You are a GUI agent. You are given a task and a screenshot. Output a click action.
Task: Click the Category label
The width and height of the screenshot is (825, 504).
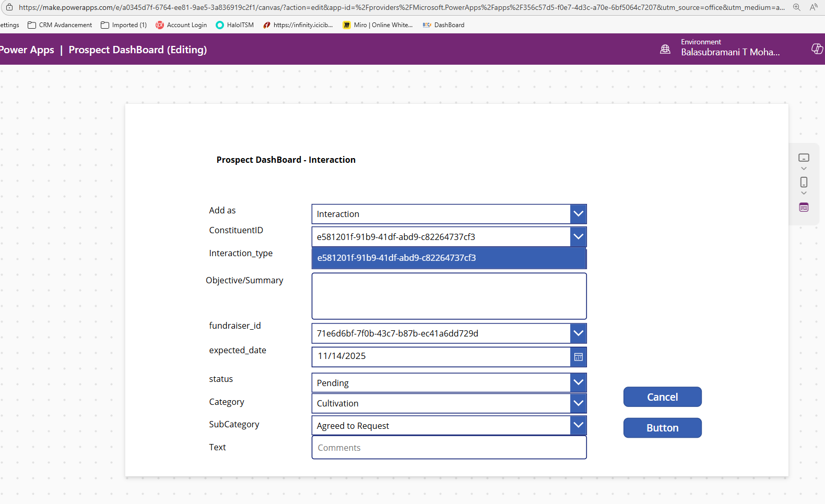[227, 402]
